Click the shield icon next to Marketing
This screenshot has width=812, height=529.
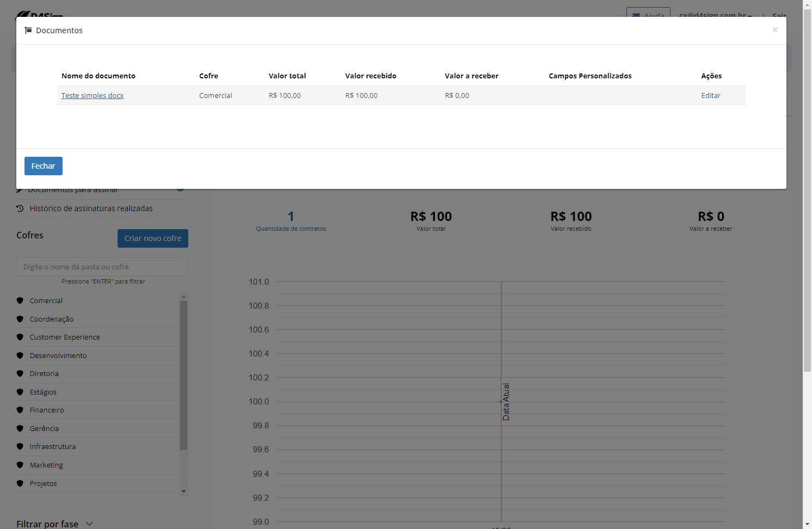click(20, 465)
